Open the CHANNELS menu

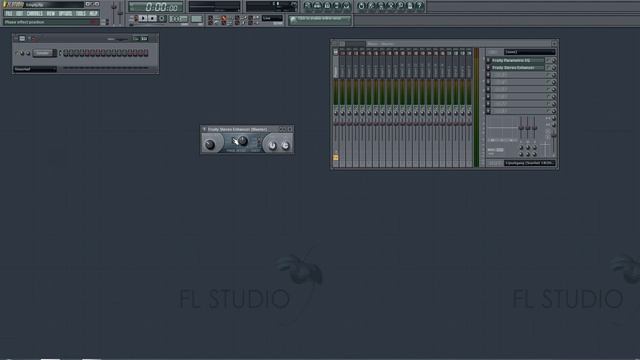click(35, 13)
